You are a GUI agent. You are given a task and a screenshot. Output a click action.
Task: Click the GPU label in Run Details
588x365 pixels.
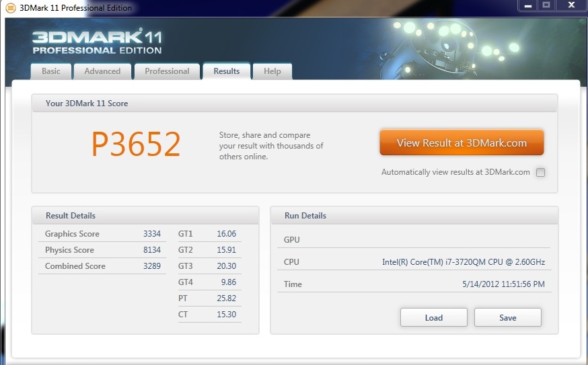[x=292, y=240]
